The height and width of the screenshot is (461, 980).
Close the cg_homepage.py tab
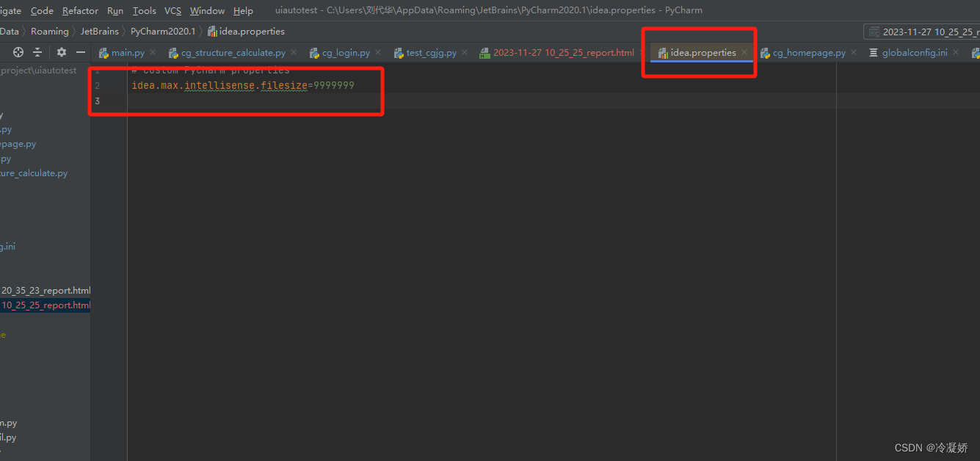pyautogui.click(x=853, y=52)
